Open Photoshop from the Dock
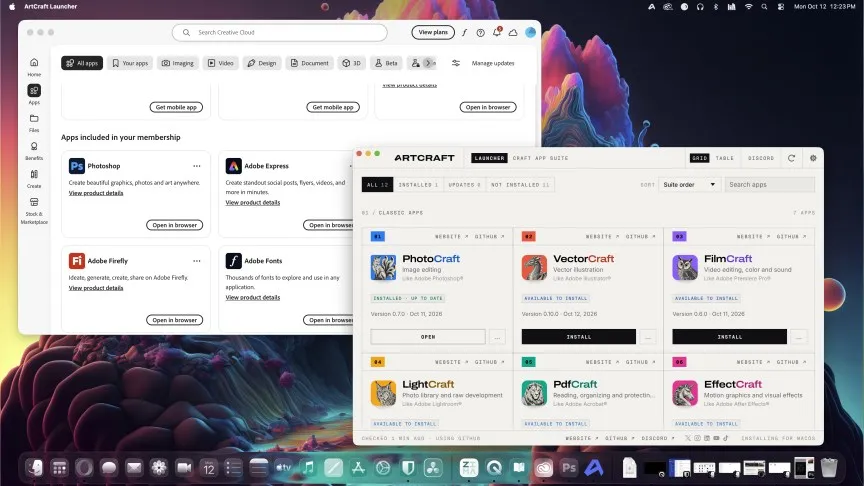864x486 pixels. point(568,468)
